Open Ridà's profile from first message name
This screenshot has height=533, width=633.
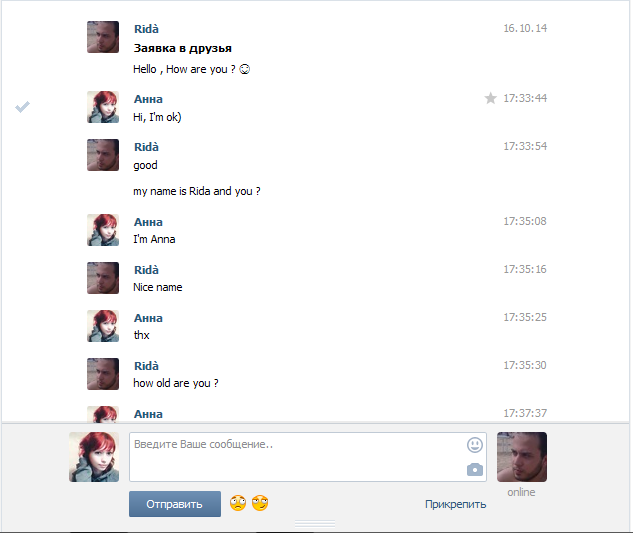(146, 29)
